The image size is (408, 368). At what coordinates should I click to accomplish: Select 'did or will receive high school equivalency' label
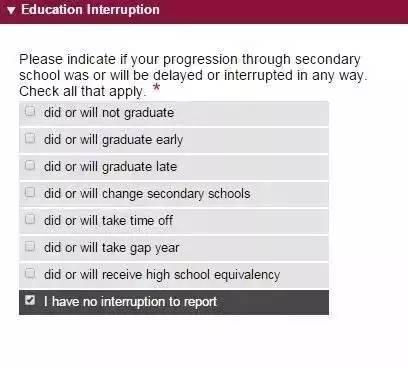(x=162, y=275)
